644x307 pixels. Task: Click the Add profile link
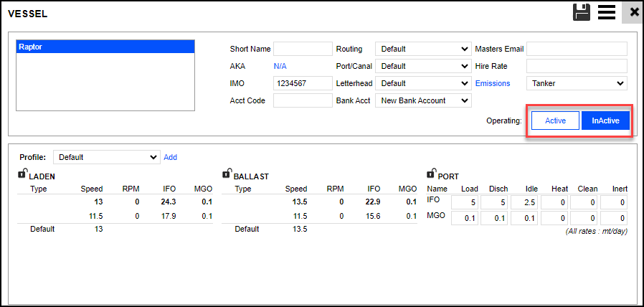(x=170, y=157)
